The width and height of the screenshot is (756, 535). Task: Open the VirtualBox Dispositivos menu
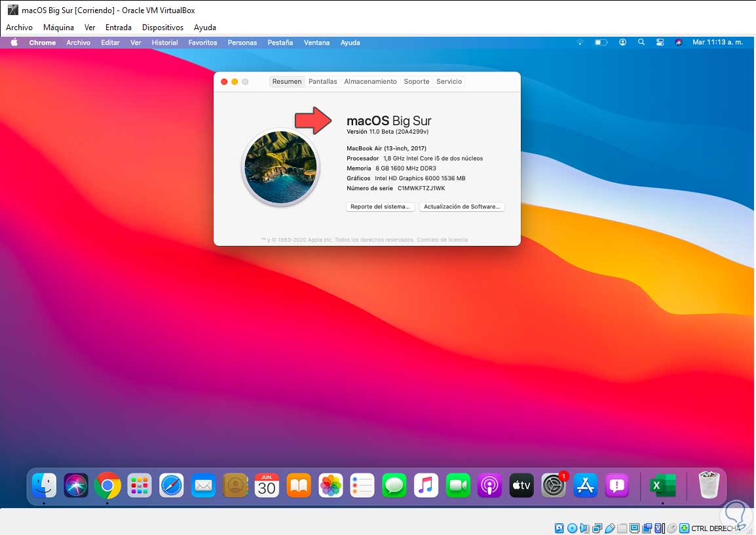coord(162,28)
